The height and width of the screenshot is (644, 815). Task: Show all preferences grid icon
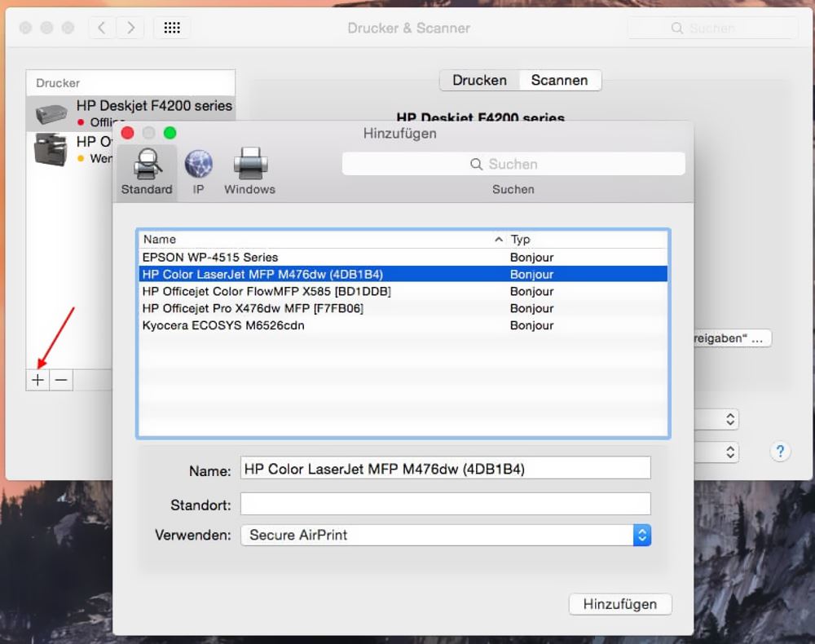coord(172,28)
